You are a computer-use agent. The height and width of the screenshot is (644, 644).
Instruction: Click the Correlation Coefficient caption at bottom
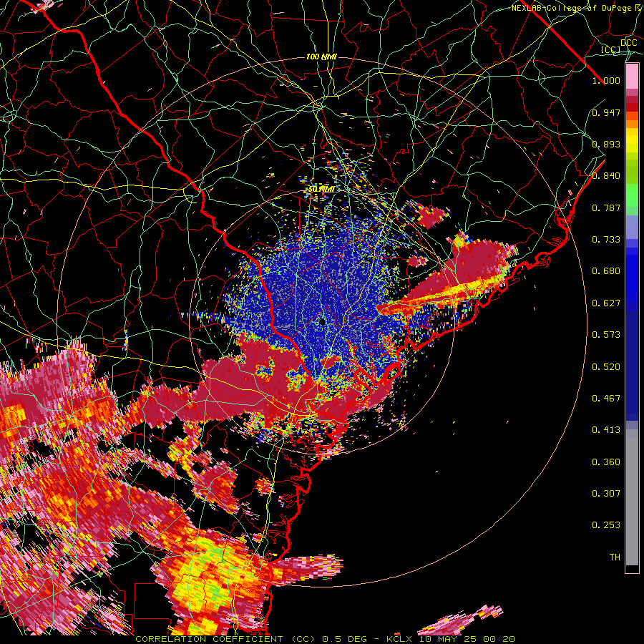pyautogui.click(x=325, y=639)
